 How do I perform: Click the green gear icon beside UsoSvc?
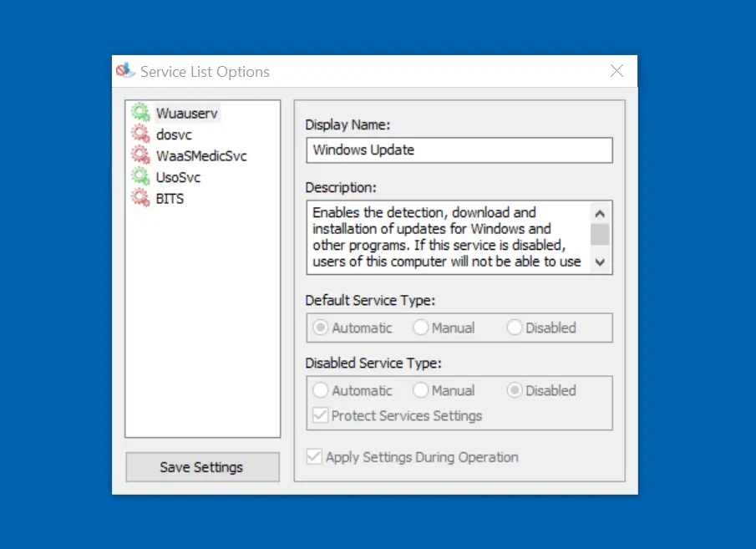(x=141, y=176)
